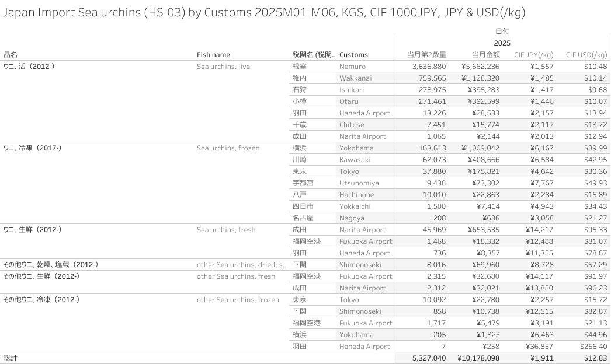Viewport: 611px width, 364px height.
Task: Select the grand total amount ¥10,178,098
Action: 478,358
